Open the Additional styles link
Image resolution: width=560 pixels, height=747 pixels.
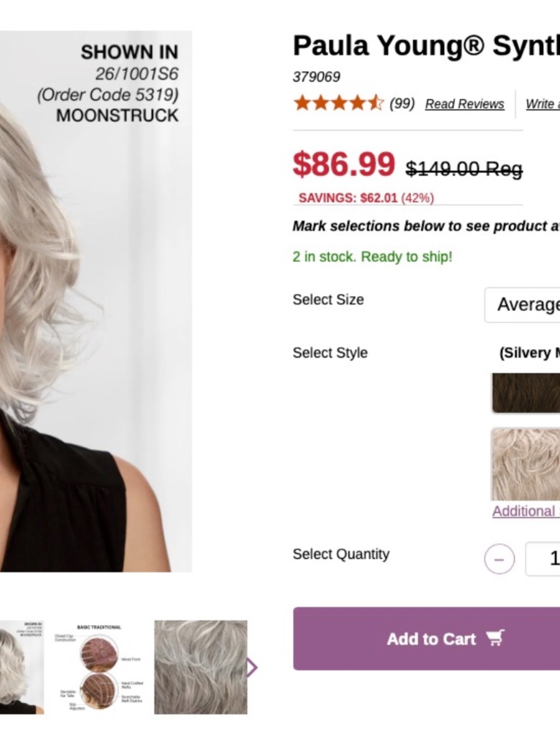click(x=526, y=511)
